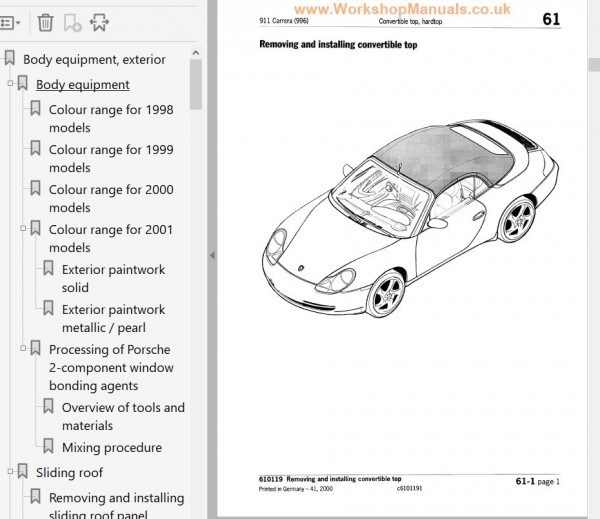Go to 'Colour range for 1999 models'
The height and width of the screenshot is (519, 600).
tap(111, 158)
